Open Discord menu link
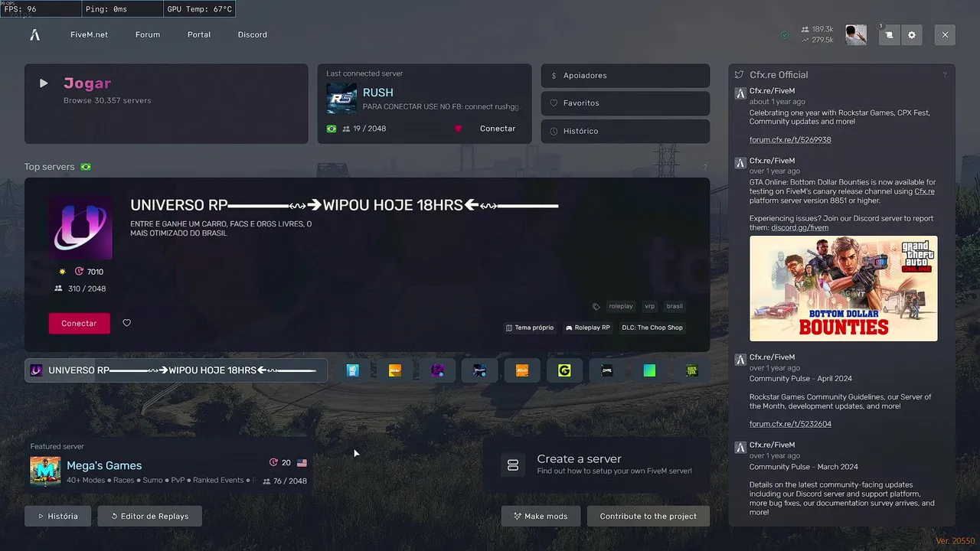980x551 pixels. click(253, 34)
